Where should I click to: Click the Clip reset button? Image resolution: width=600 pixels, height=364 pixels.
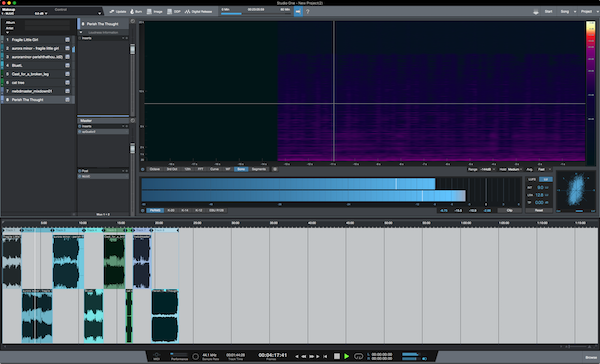tap(510, 211)
